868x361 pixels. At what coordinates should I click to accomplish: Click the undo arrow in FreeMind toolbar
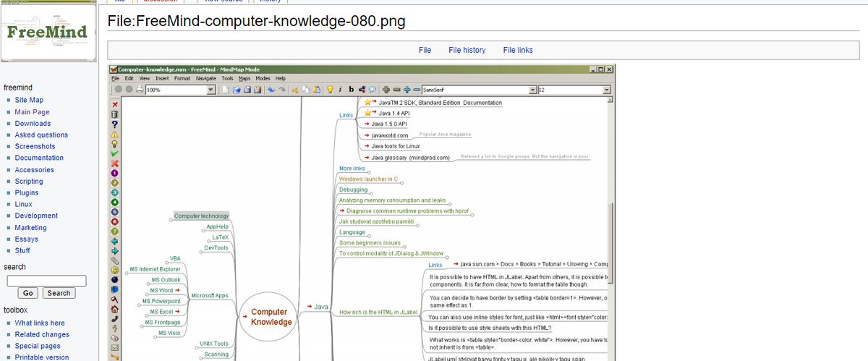coord(271,90)
